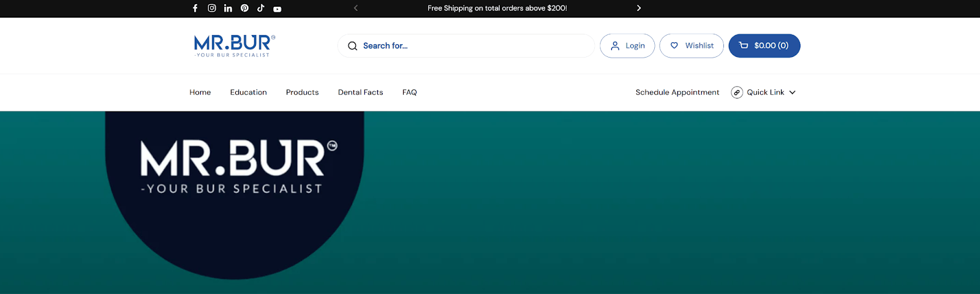
Task: Open the Wishlist button
Action: [x=692, y=46]
